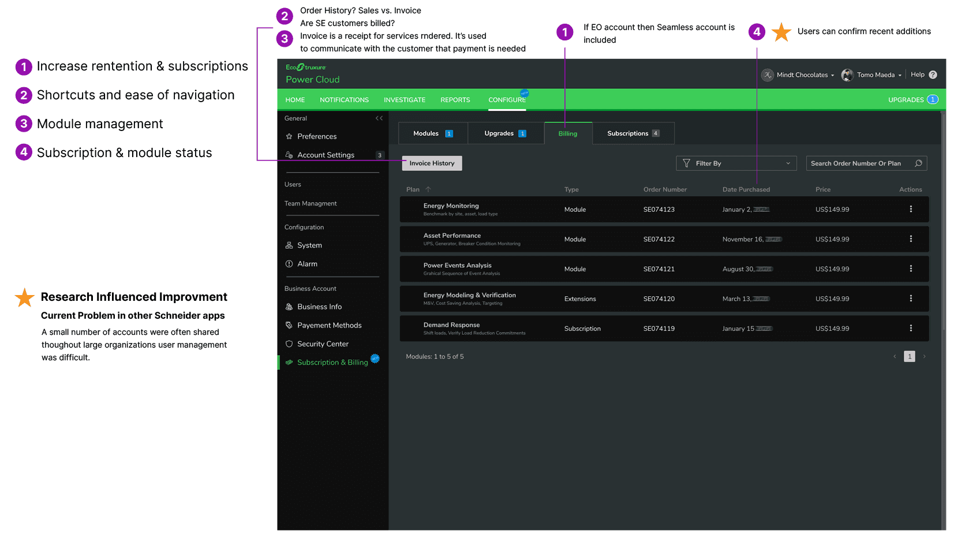Viewport: 980px width, 541px height.
Task: Click the Filter funnel icon
Action: point(686,163)
